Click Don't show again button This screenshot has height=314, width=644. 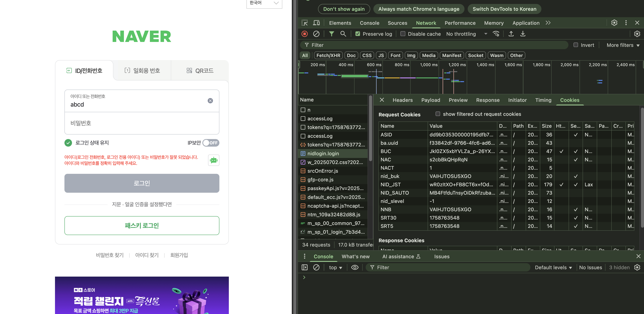pyautogui.click(x=344, y=9)
